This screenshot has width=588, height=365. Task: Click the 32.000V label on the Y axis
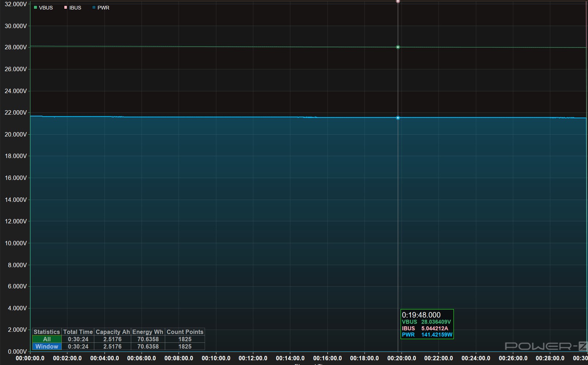(16, 4)
